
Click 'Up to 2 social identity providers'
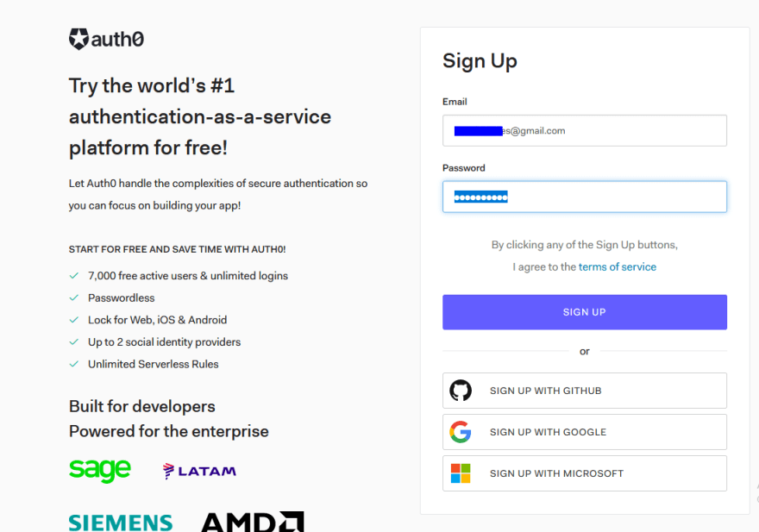(x=164, y=341)
